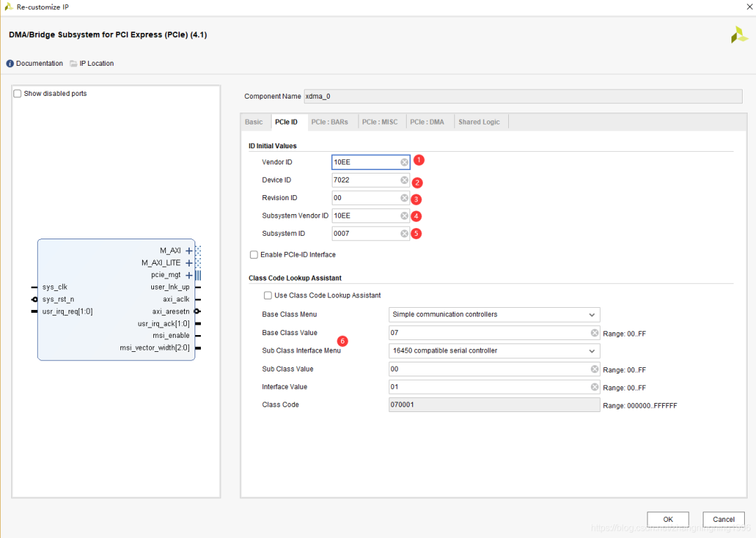Toggle the Enable PCIe-ID Interface checkbox
The image size is (756, 538).
[x=254, y=255]
